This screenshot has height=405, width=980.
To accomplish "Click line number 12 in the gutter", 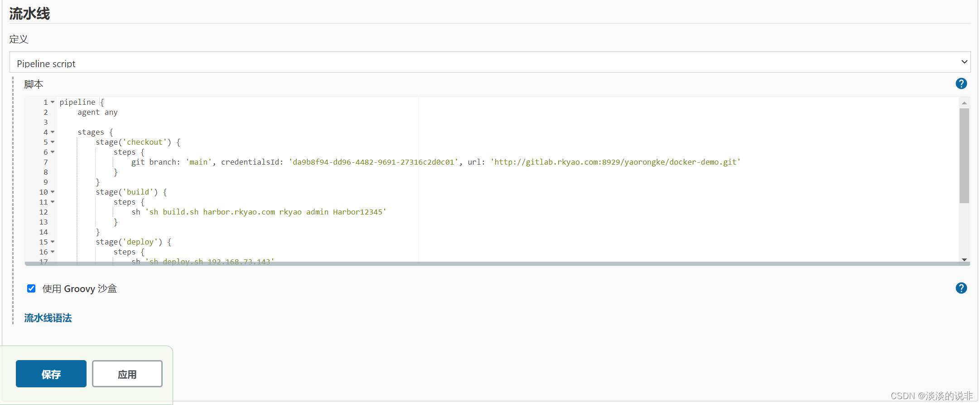I will 43,212.
